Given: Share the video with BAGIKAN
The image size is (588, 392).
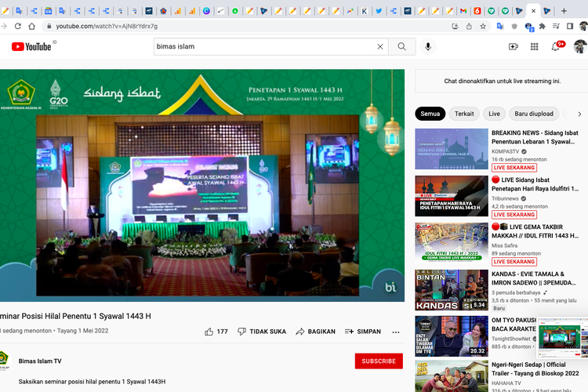Looking at the screenshot, I should click(315, 332).
